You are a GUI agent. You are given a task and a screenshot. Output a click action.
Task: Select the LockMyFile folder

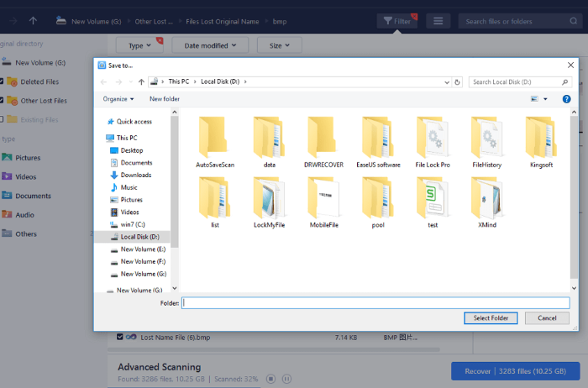coord(270,202)
